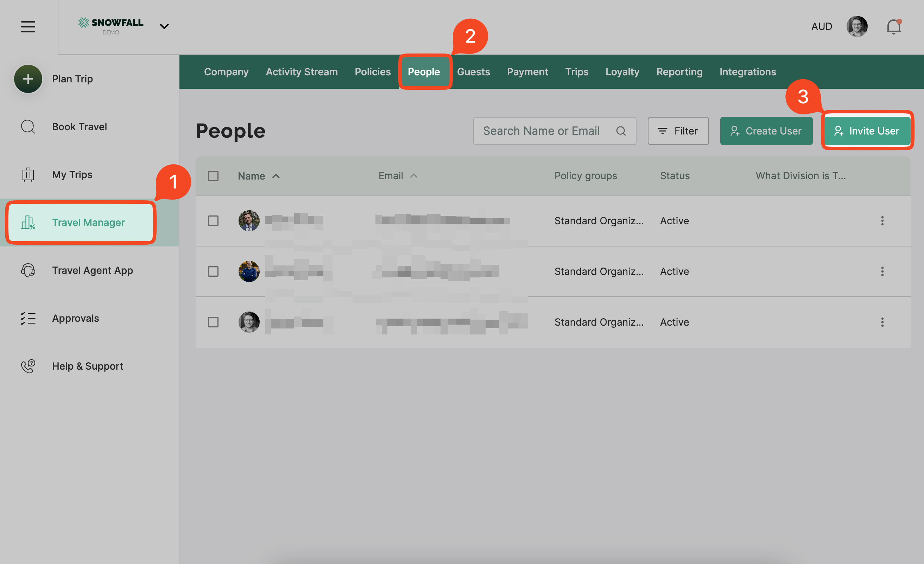
Task: Open the third row three-dot menu
Action: coord(882,322)
